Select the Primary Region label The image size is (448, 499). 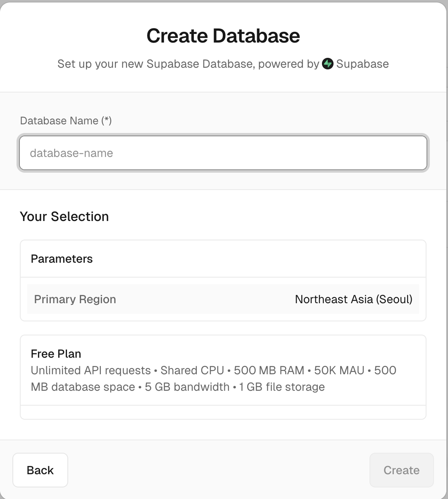75,299
